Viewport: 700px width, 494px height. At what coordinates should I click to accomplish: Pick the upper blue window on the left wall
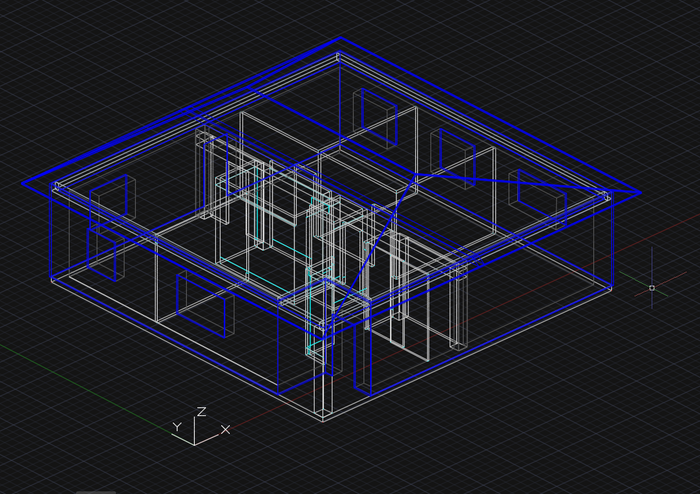click(x=109, y=202)
